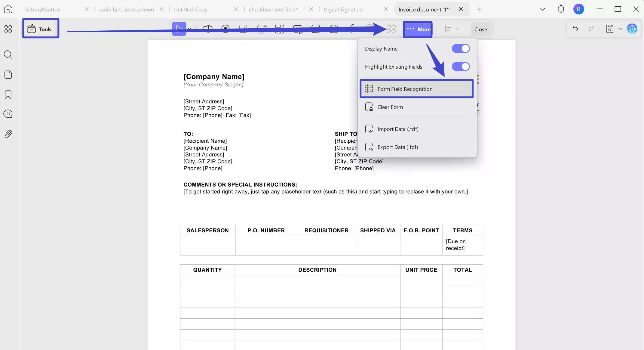Click the Close form editing button
The height and width of the screenshot is (350, 644).
[480, 29]
